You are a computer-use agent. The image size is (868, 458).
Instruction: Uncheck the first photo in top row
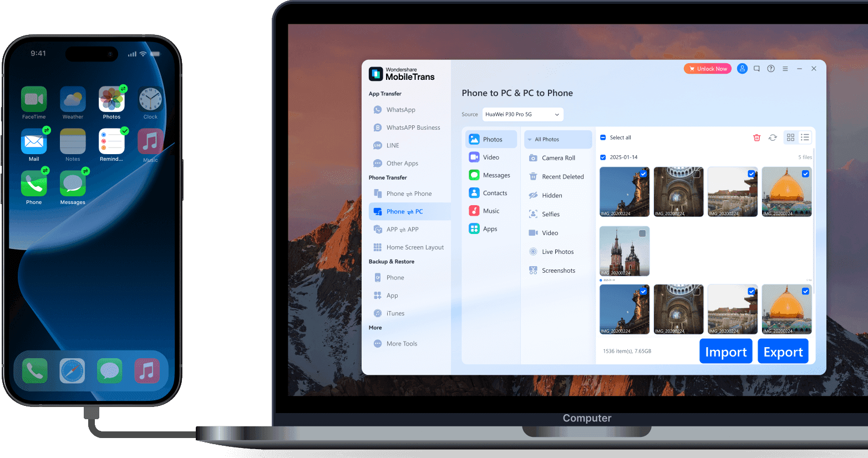pos(643,174)
